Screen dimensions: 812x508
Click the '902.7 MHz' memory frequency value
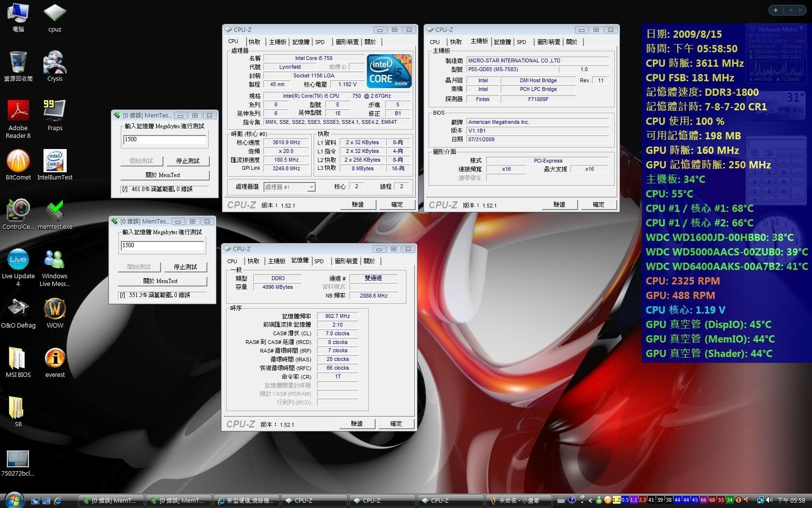337,316
